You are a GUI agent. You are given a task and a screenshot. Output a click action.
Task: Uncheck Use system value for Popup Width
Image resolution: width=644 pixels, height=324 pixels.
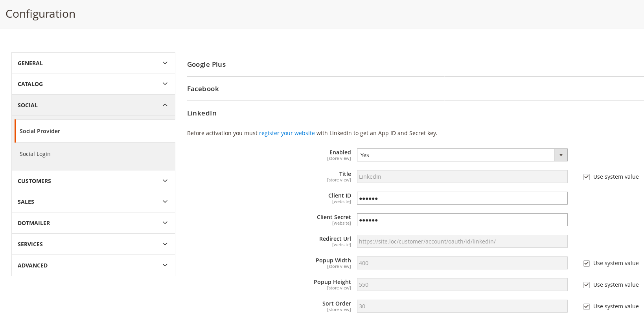[x=587, y=264]
